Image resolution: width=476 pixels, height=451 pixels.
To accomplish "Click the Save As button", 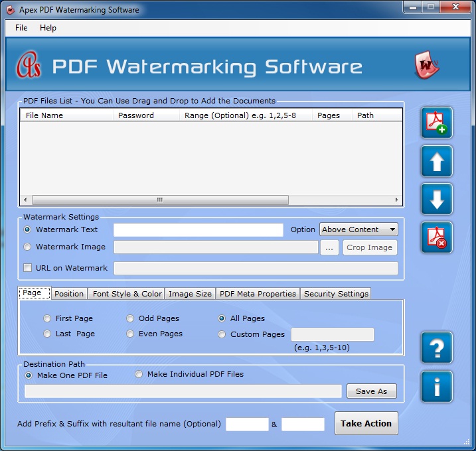I will (x=372, y=391).
